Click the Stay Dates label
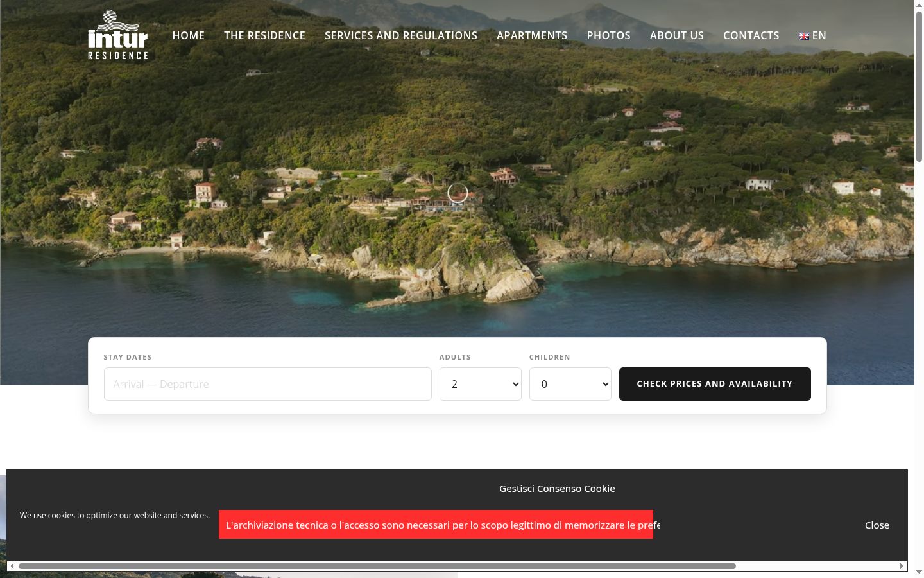Image resolution: width=924 pixels, height=578 pixels. point(128,357)
